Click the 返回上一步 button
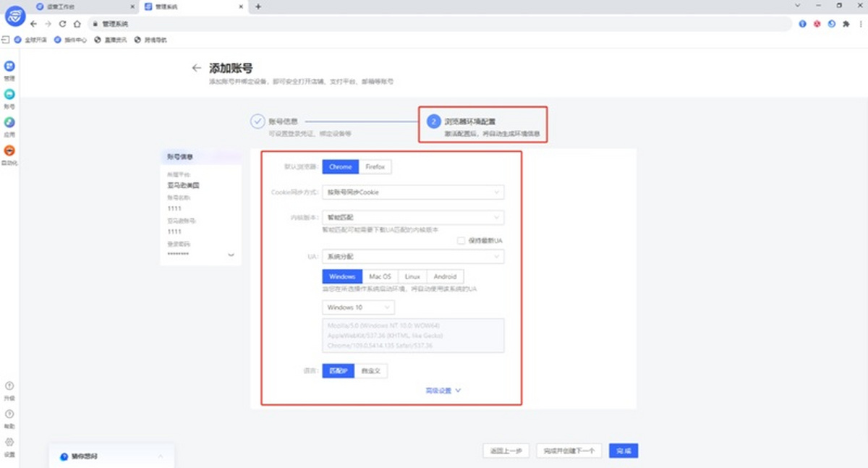This screenshot has width=868, height=468. click(x=506, y=451)
